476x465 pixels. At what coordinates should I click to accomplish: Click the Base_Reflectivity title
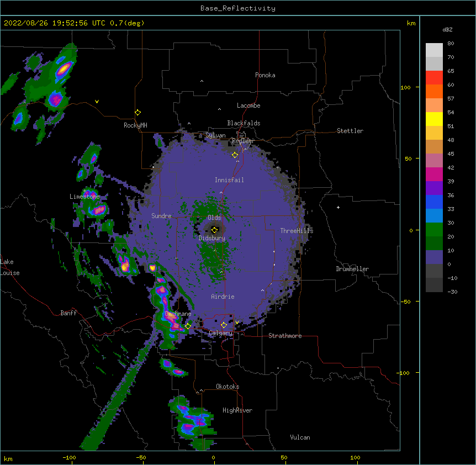[238, 8]
